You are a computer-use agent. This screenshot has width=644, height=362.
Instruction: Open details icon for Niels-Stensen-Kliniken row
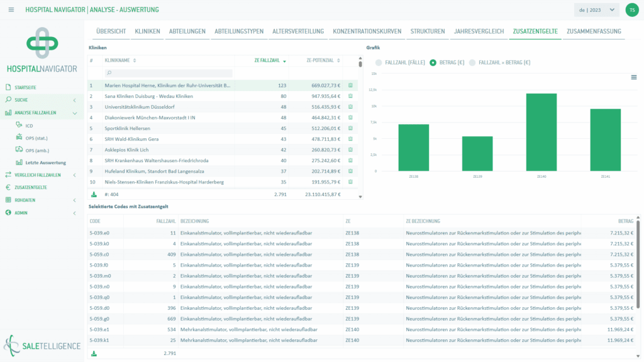click(x=350, y=182)
